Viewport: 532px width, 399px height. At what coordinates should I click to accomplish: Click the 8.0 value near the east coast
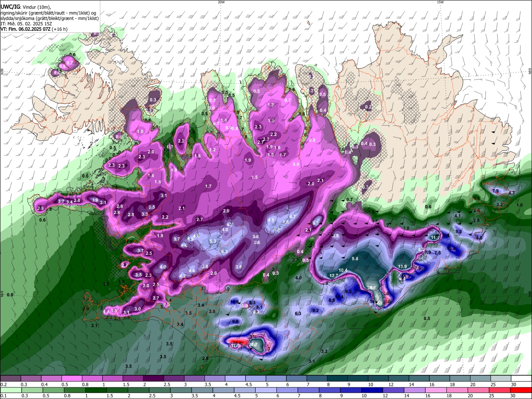pos(479,238)
